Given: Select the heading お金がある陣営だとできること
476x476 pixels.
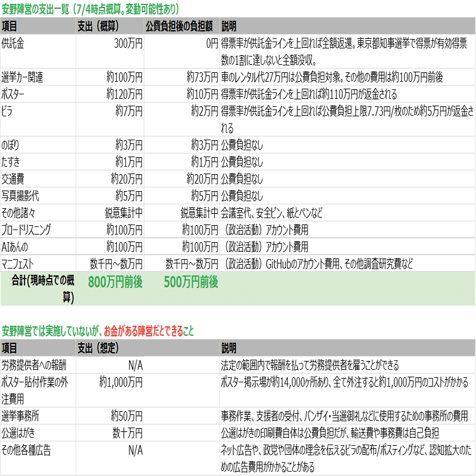Looking at the screenshot, I should 149,331.
